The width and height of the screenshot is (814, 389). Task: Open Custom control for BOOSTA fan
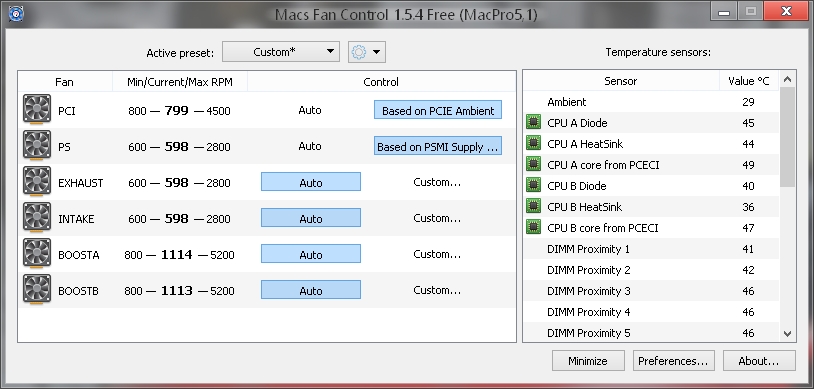[437, 254]
